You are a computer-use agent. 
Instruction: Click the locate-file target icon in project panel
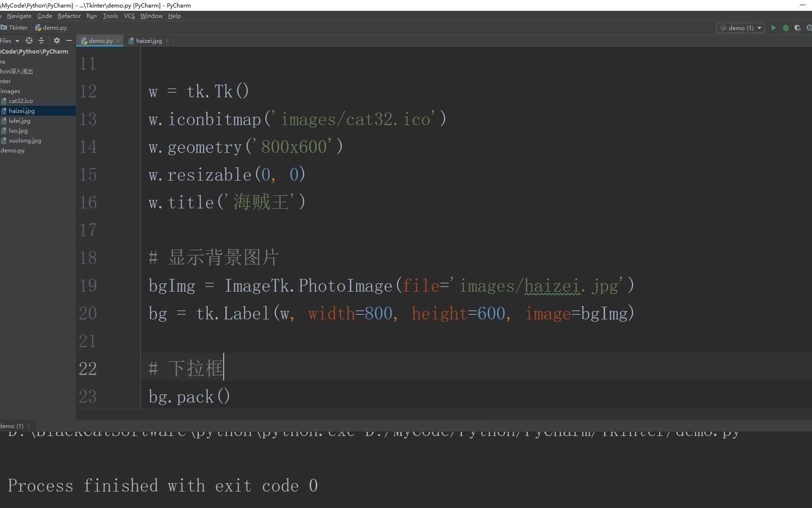click(x=29, y=40)
